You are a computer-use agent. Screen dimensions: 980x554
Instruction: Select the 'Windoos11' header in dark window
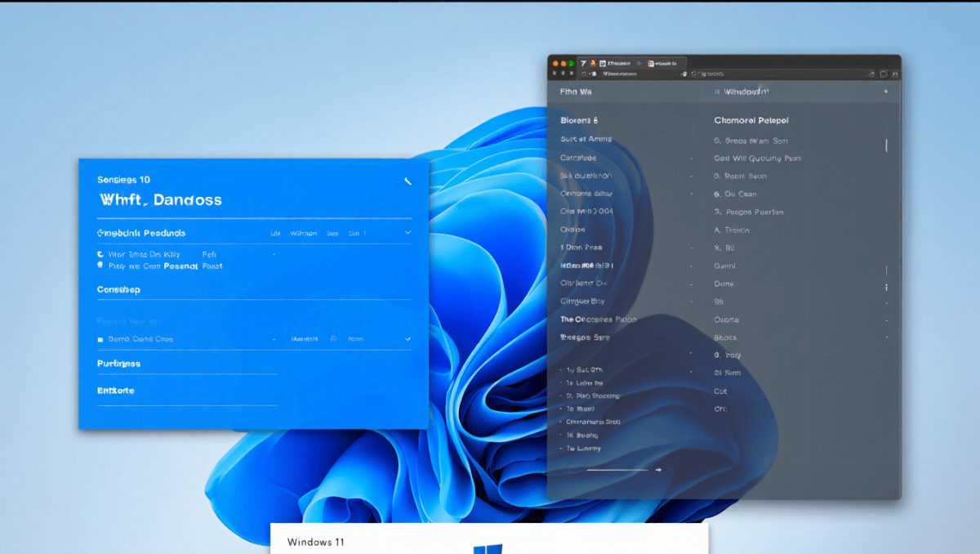(746, 92)
